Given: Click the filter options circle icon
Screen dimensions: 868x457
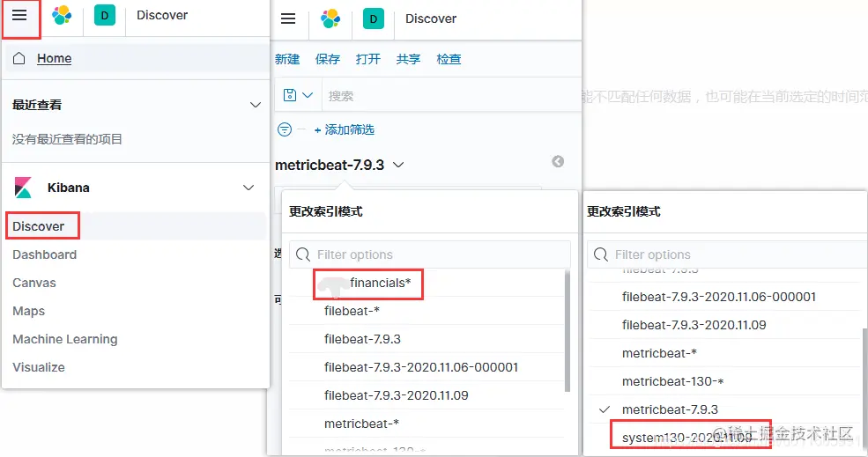Looking at the screenshot, I should (x=285, y=129).
